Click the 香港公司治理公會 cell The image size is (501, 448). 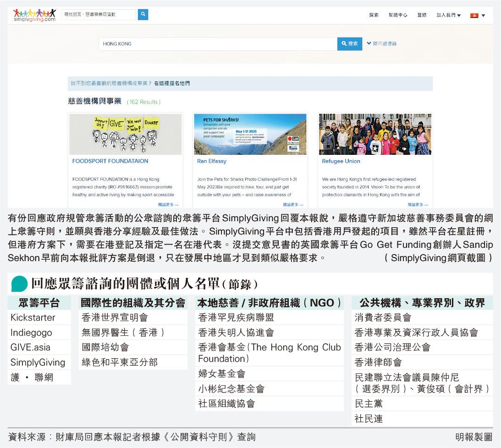422,347
